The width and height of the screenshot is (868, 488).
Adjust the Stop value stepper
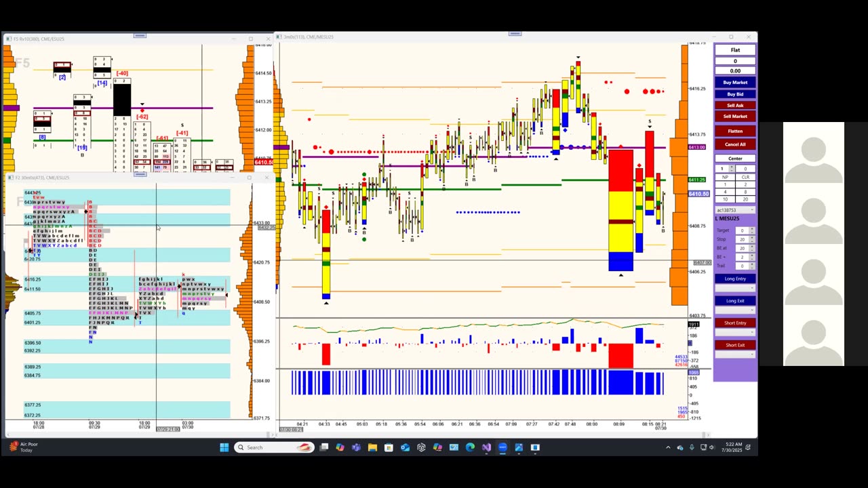coord(751,239)
